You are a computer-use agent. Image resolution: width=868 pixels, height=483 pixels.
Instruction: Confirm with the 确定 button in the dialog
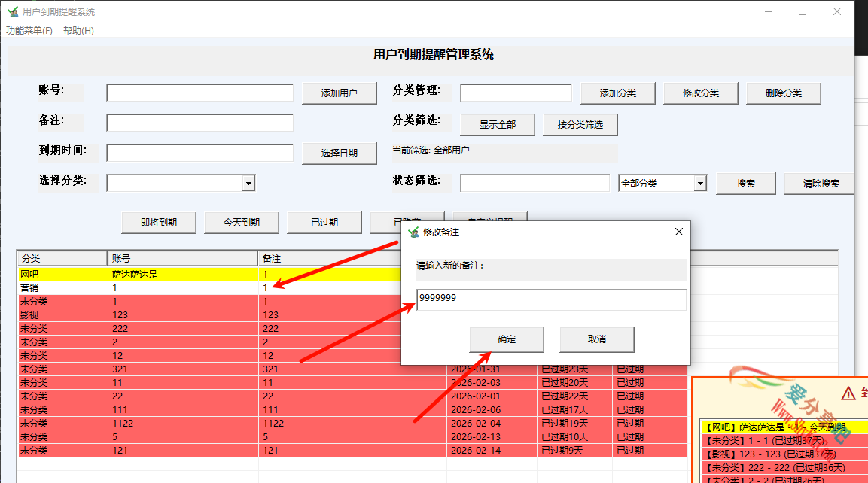point(506,339)
